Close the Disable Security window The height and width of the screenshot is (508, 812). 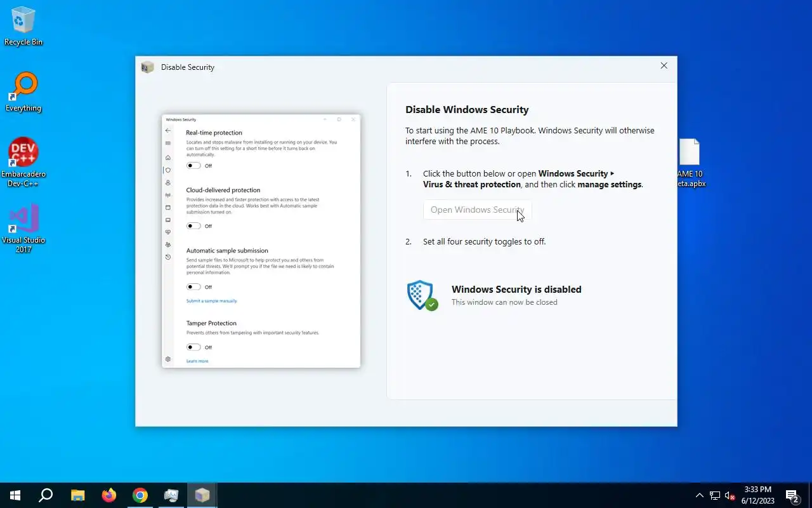[x=664, y=66]
